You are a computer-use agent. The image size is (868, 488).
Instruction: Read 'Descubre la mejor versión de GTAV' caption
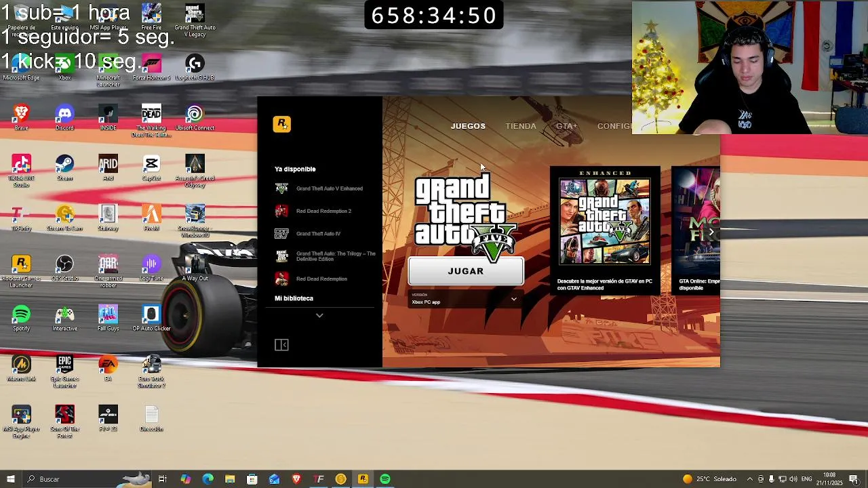point(604,285)
